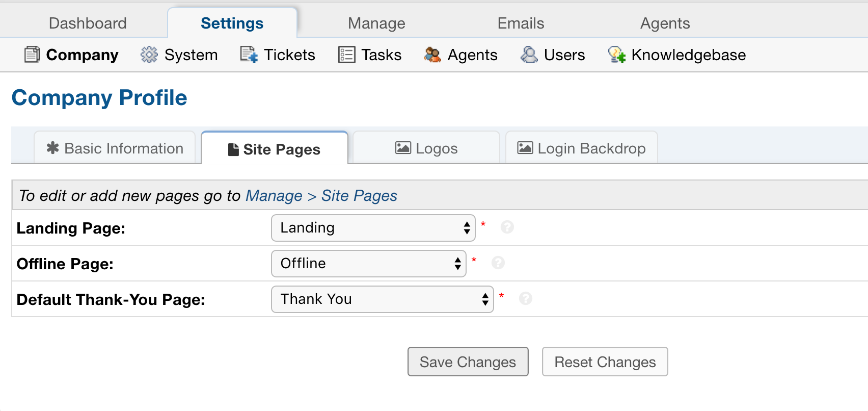Viewport: 868px width, 411px height.
Task: Click the Tasks list icon
Action: click(x=346, y=55)
